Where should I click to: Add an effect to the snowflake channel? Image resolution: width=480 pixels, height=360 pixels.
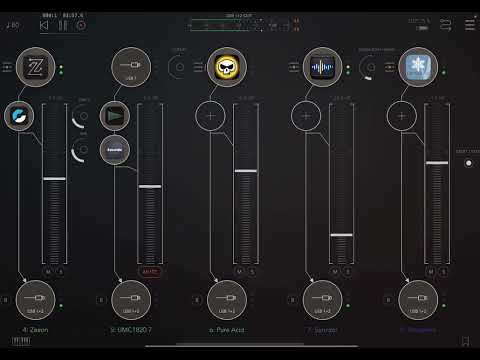pos(402,116)
